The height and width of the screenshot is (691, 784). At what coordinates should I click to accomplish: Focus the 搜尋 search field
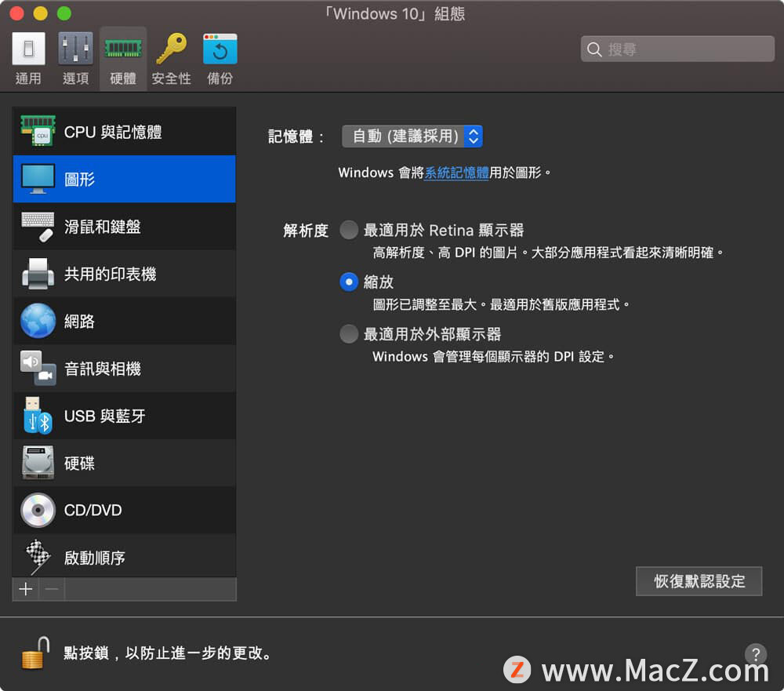(677, 49)
